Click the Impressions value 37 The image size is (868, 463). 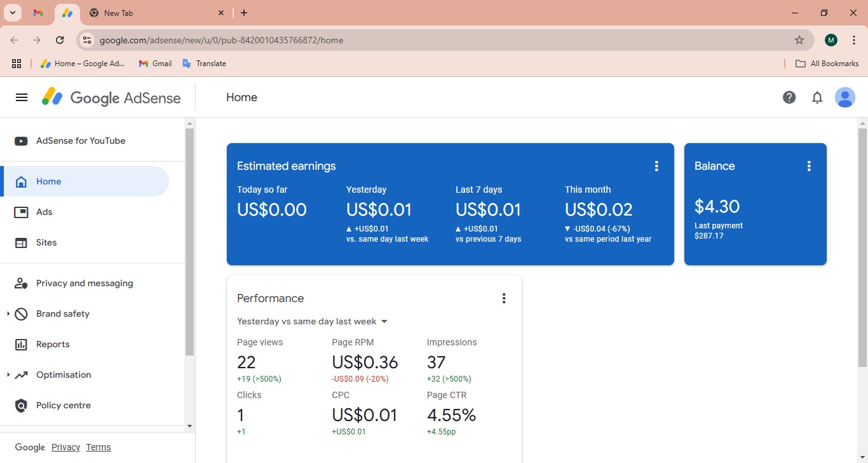(x=437, y=363)
